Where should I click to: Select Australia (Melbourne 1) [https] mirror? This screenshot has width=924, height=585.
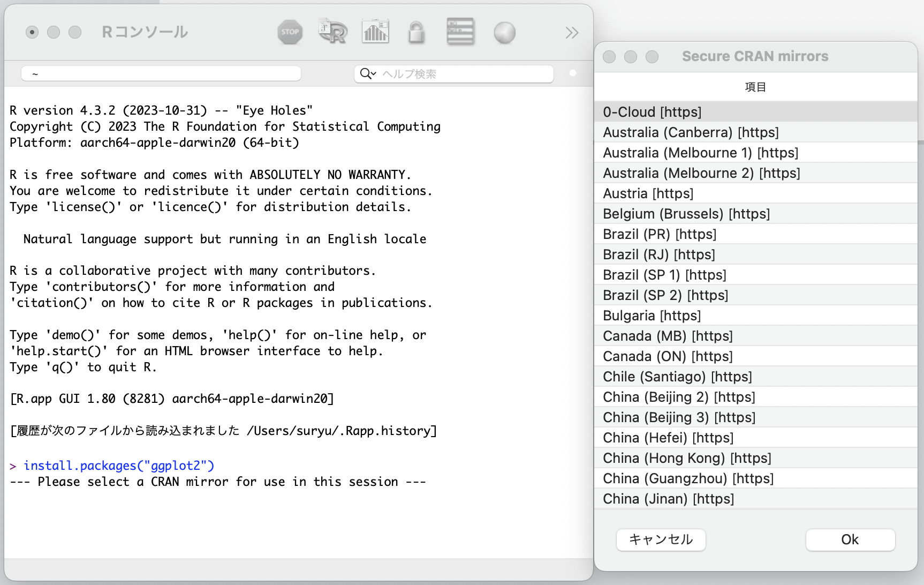pyautogui.click(x=756, y=152)
